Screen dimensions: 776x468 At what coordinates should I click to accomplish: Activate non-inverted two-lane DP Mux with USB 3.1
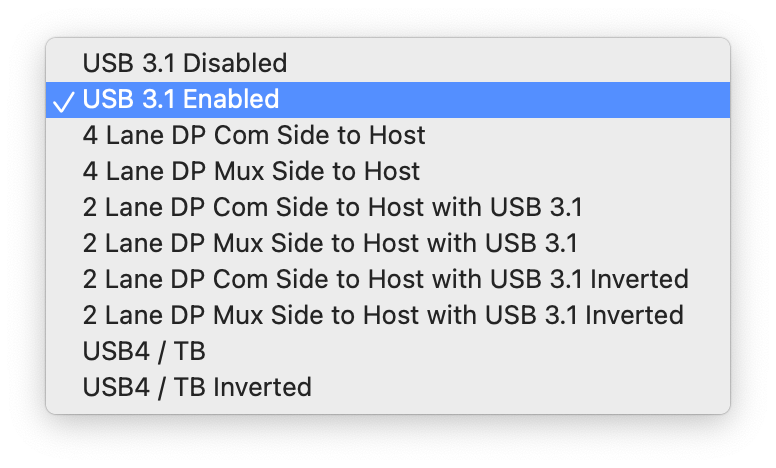330,243
